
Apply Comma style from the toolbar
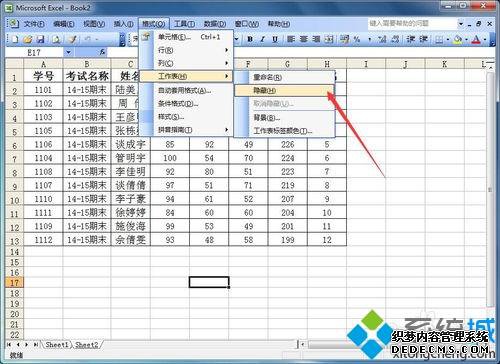pyautogui.click(x=370, y=39)
